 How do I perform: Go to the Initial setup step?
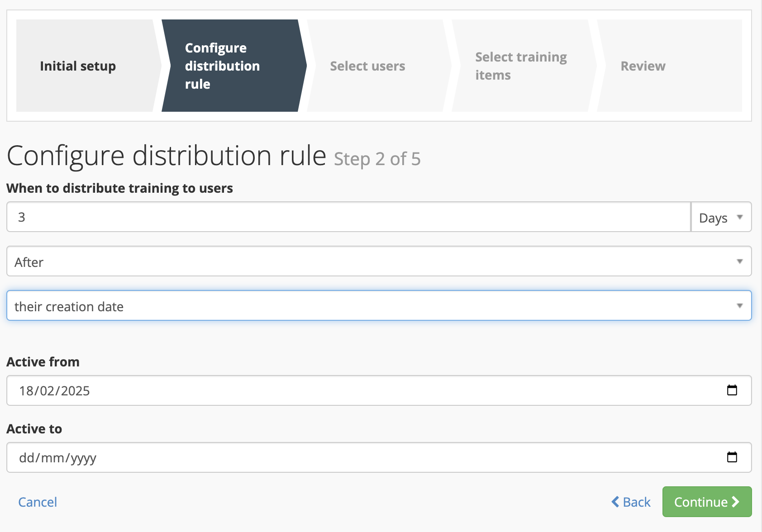(x=78, y=66)
